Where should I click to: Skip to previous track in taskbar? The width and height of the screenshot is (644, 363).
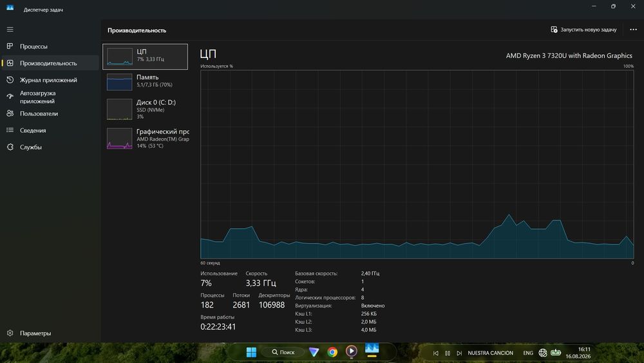pyautogui.click(x=436, y=353)
